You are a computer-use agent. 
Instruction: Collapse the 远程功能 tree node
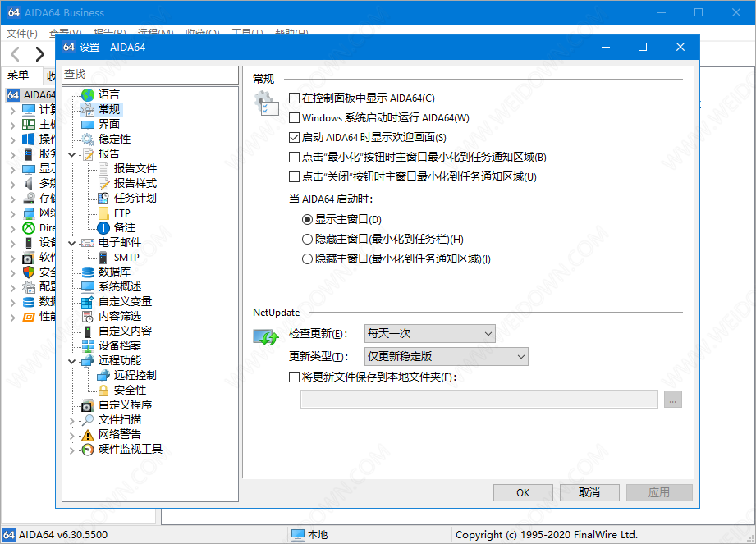pyautogui.click(x=72, y=361)
